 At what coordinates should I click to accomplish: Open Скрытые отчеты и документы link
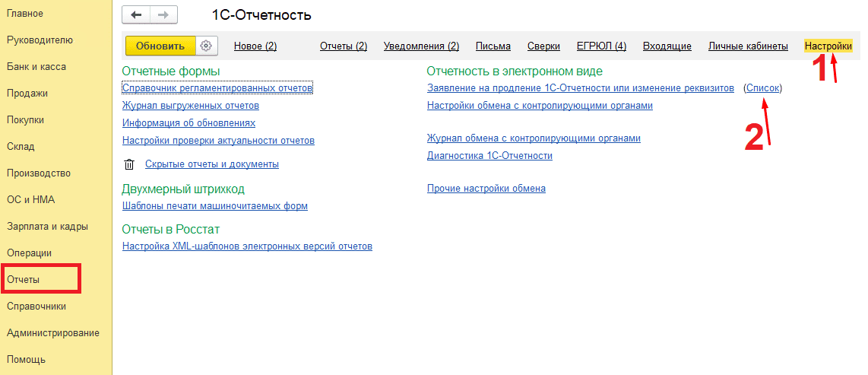(212, 164)
